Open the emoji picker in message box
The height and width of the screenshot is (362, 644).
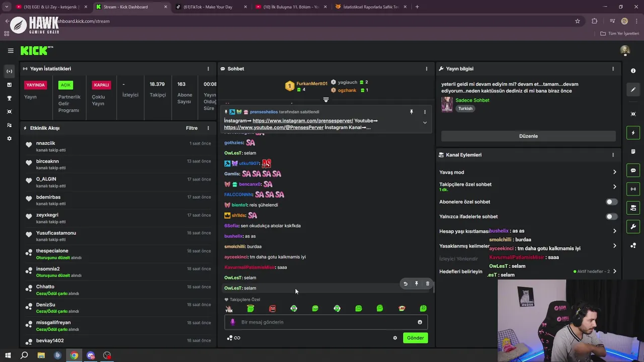click(x=420, y=322)
